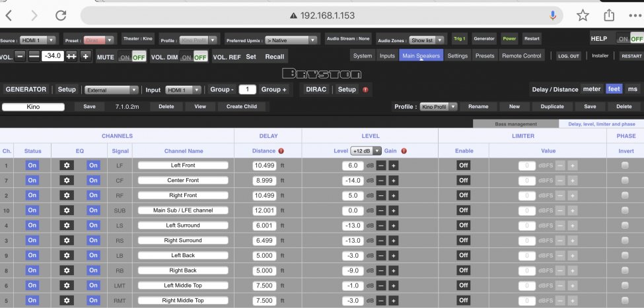
Task: Click the Left Front distance 10.499 field
Action: click(264, 166)
